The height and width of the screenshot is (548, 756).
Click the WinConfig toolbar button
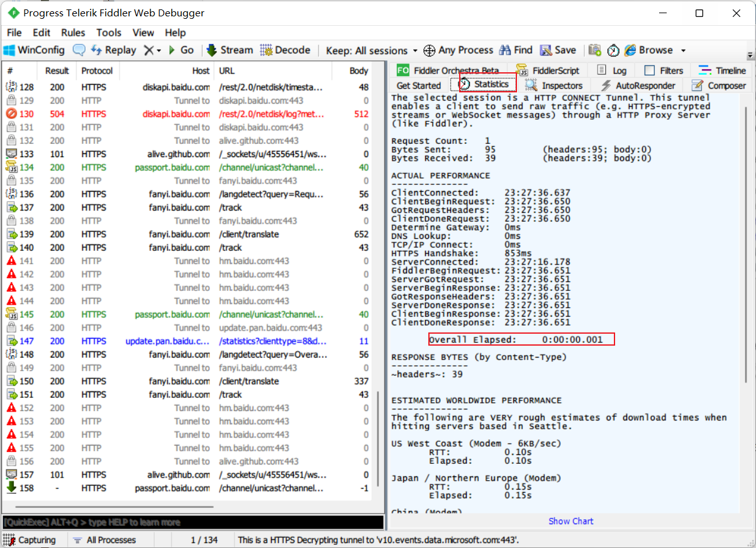[35, 50]
